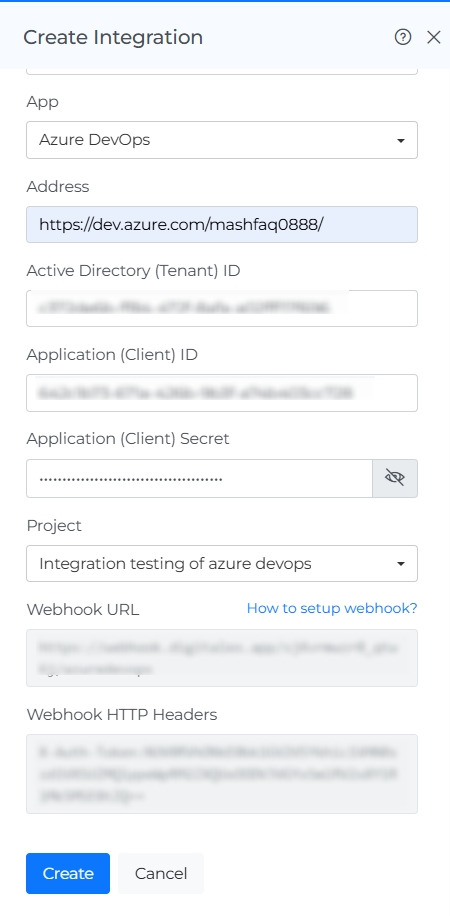Click the Webhook HTTP Headers label
Screen dimensions: 450x916
pyautogui.click(x=122, y=714)
